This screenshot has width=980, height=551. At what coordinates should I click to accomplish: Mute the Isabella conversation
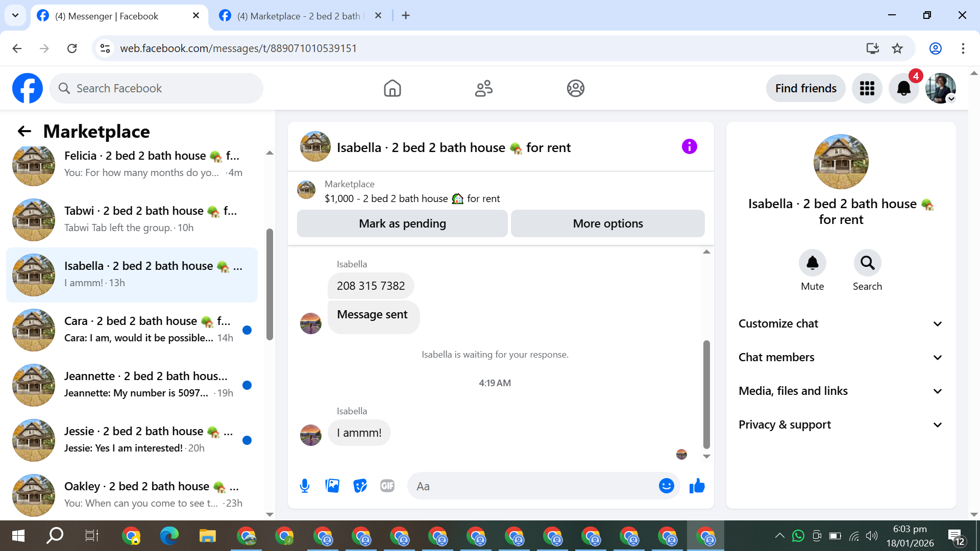click(x=812, y=263)
